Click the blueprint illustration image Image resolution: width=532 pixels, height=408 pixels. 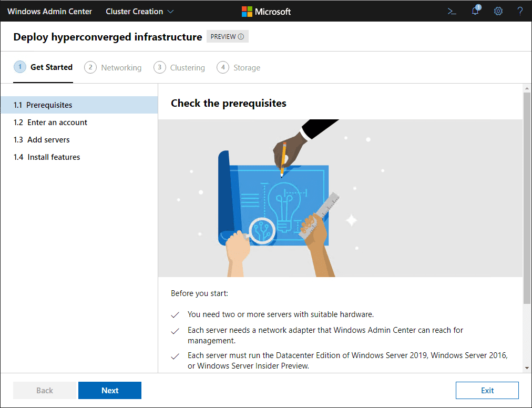pyautogui.click(x=340, y=198)
